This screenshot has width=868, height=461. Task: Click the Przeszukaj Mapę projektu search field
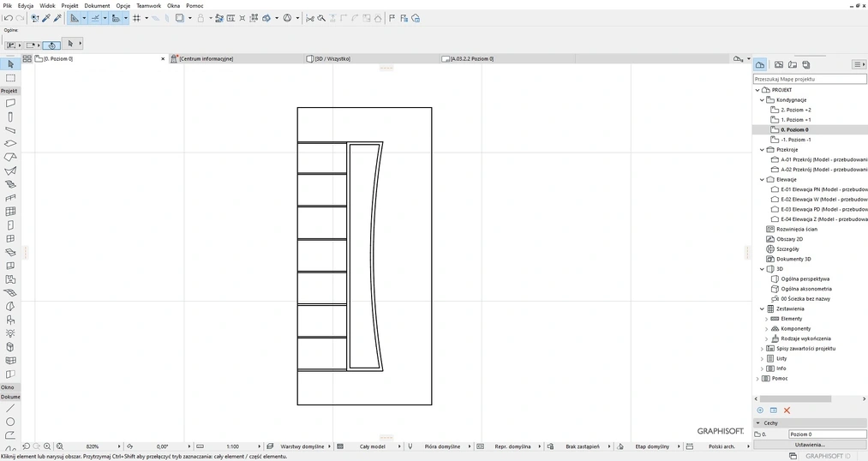click(x=810, y=79)
